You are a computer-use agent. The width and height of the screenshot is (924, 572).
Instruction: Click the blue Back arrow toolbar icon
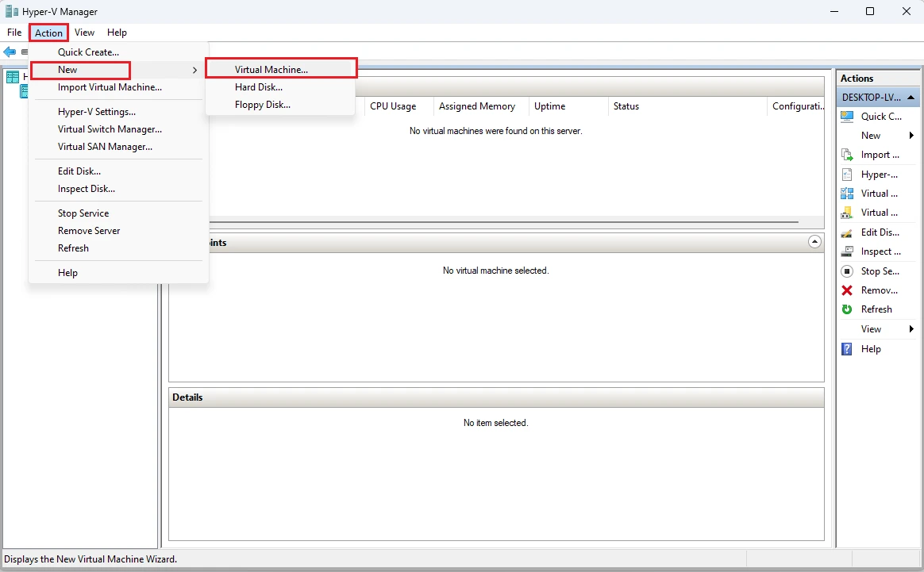pos(10,52)
